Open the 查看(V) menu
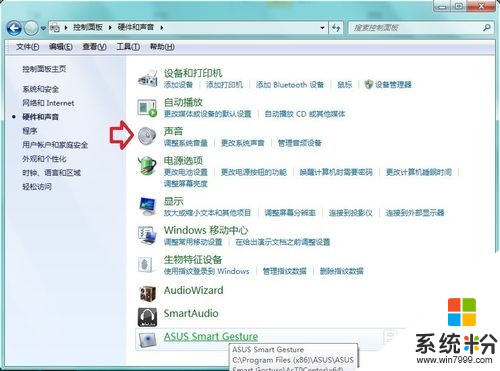Image resolution: width=500 pixels, height=371 pixels. 95,47
